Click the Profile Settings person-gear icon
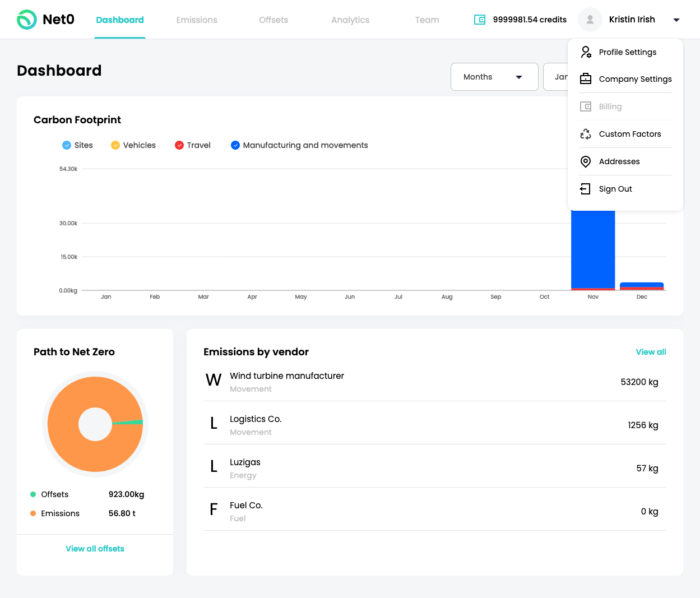The width and height of the screenshot is (700, 598). pos(586,52)
